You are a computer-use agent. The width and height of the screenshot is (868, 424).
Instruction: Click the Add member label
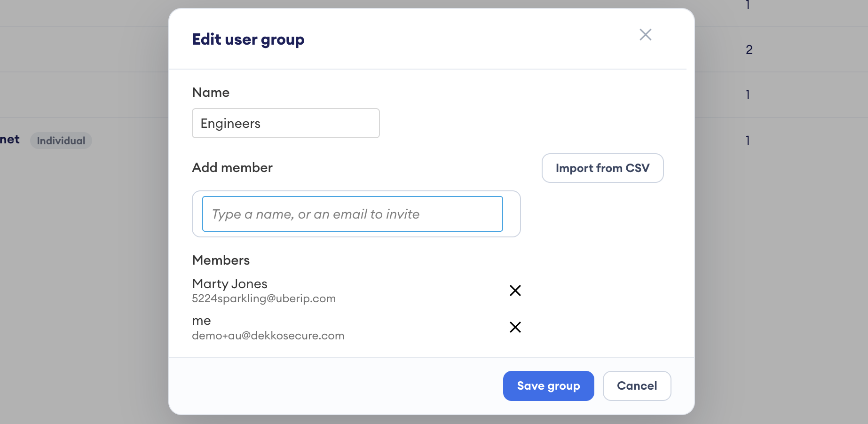click(232, 167)
